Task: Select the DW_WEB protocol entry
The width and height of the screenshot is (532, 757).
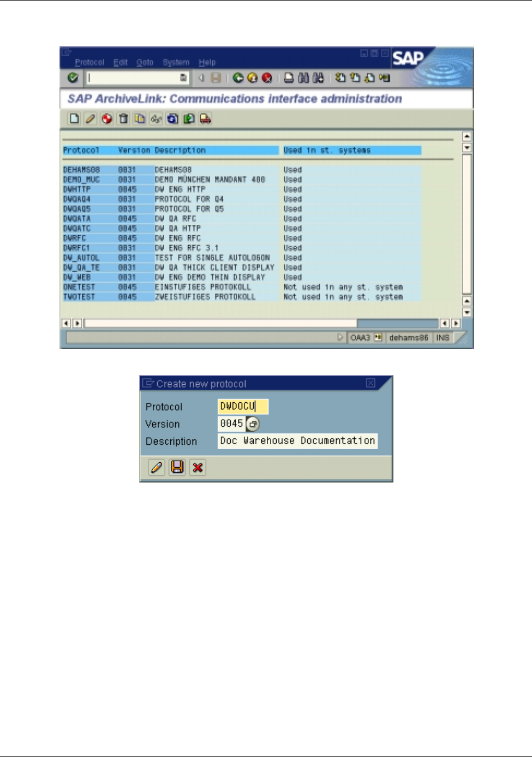Action: tap(77, 277)
